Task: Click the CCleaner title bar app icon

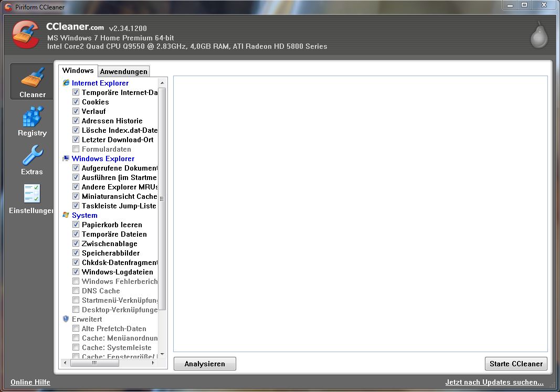Action: [8, 7]
